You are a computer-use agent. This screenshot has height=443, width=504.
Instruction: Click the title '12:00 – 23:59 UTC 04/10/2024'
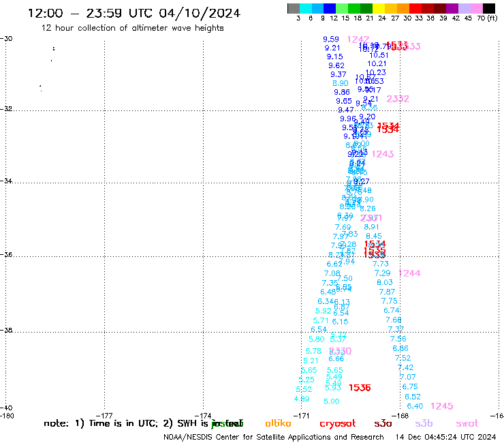pos(134,13)
